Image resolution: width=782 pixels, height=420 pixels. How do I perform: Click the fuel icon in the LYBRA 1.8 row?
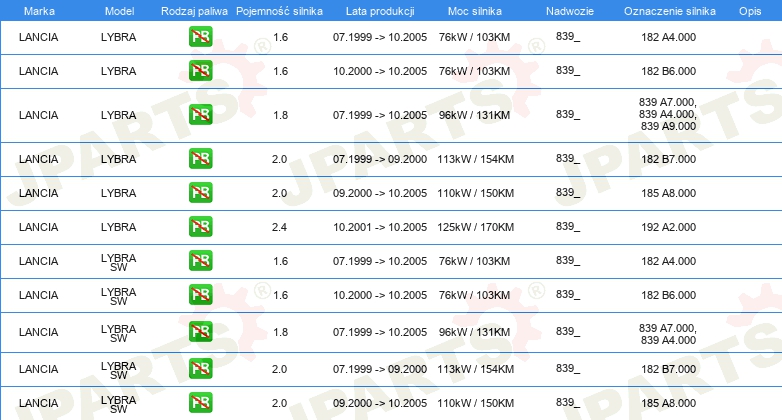pos(200,114)
